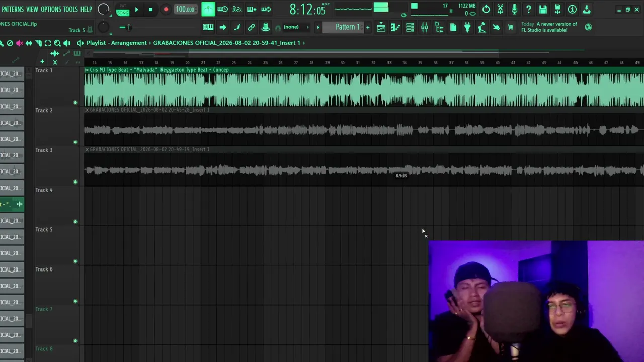Toggle the metronome

[208, 9]
